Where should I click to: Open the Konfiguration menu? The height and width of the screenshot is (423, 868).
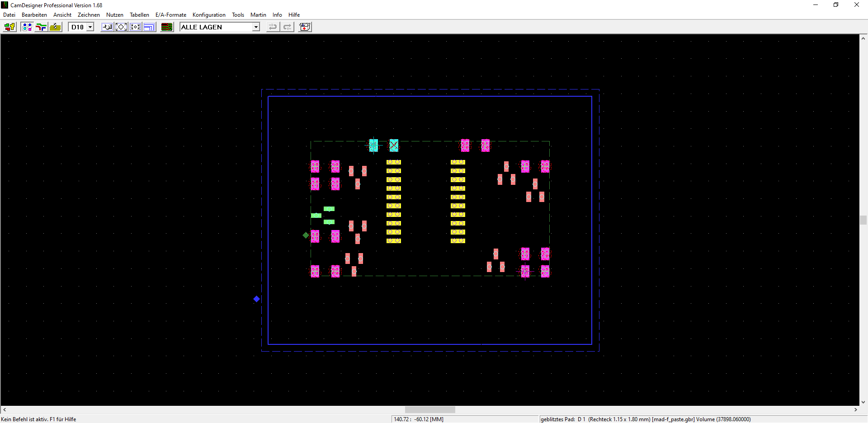[208, 15]
